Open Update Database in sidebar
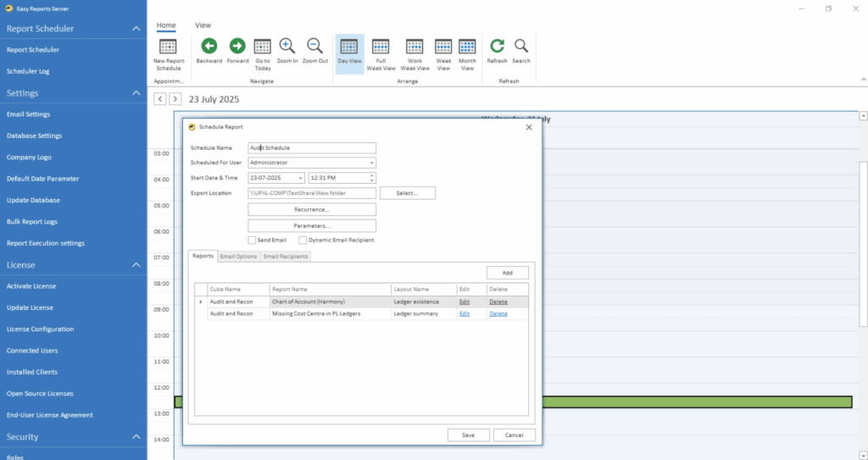 pos(33,201)
